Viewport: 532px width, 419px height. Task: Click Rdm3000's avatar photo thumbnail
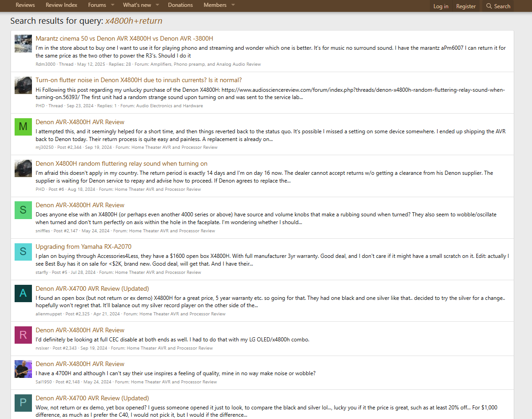coord(23,43)
